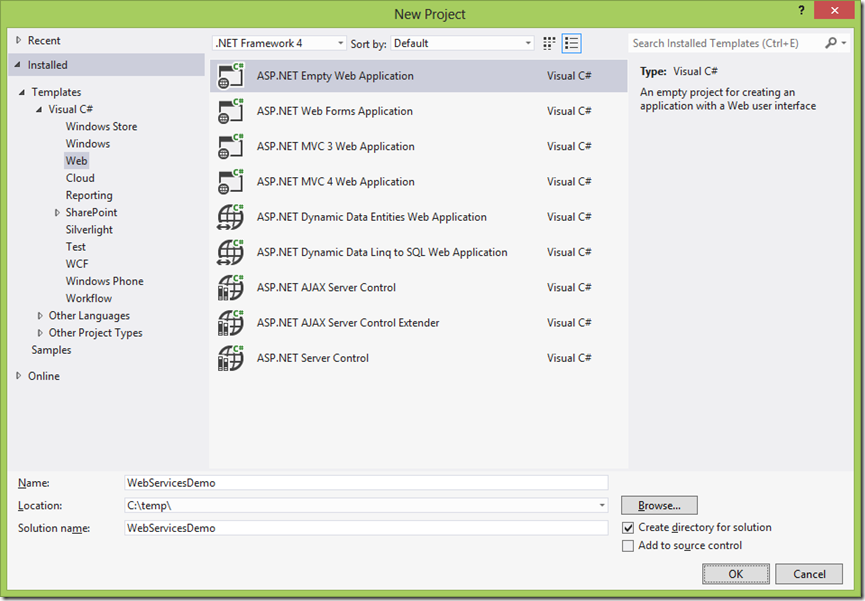Screen dimensions: 865x601
Task: Switch to small icons view
Action: 549,44
